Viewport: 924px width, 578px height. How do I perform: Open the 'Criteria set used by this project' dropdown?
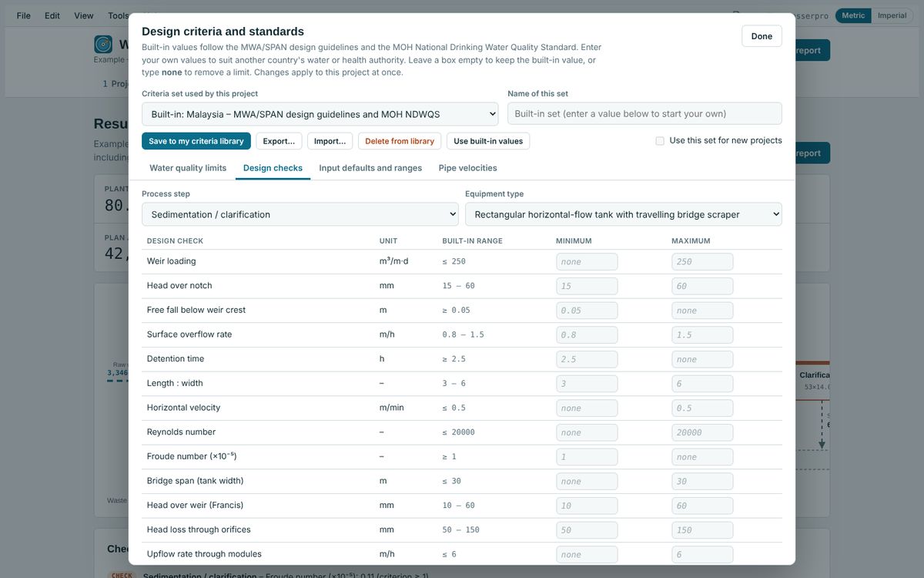tap(320, 114)
